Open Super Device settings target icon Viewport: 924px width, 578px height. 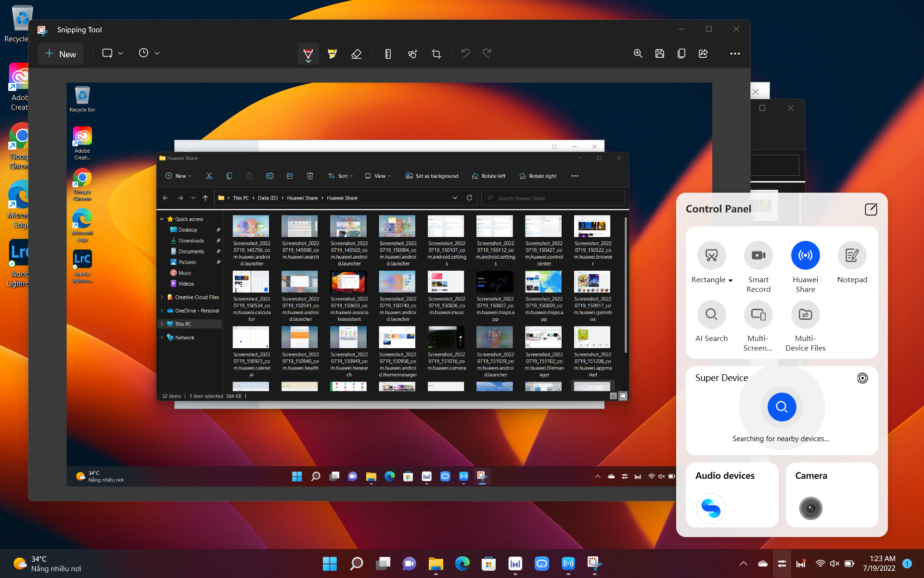pyautogui.click(x=862, y=378)
